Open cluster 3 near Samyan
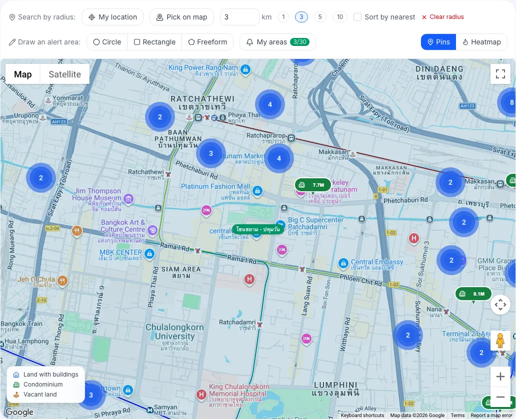This screenshot has width=516, height=420. pos(91,395)
